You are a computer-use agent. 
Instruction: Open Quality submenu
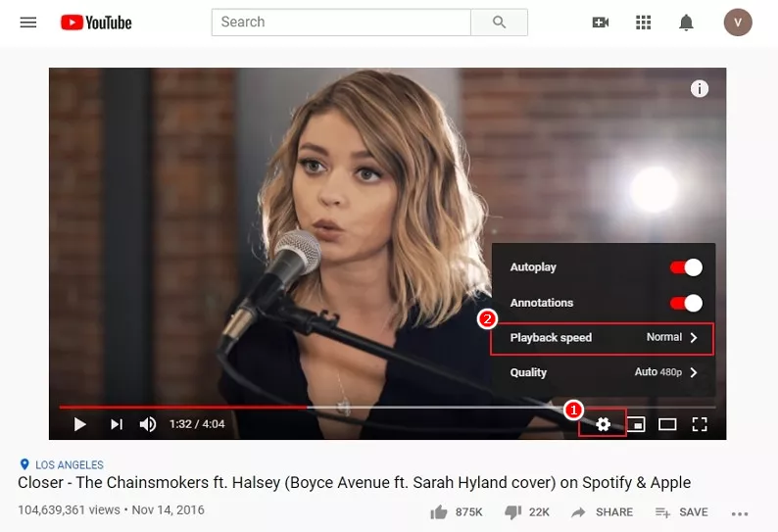604,372
